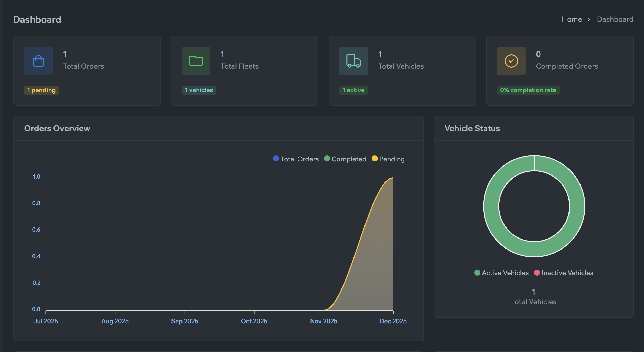
Task: Toggle the Pending legend series
Action: (388, 159)
